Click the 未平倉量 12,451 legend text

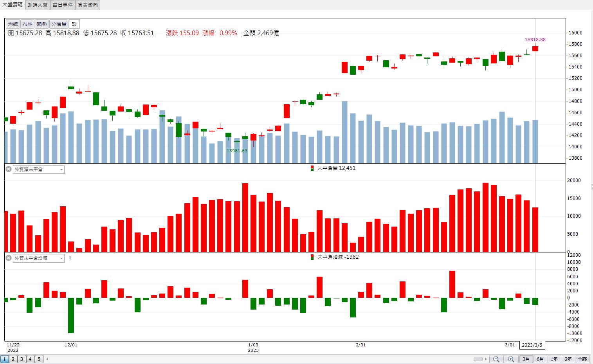(337, 168)
